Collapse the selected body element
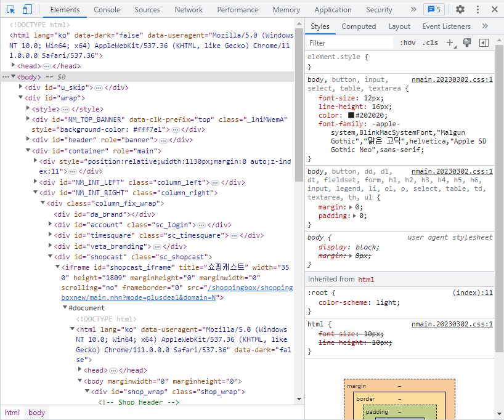This screenshot has height=420, width=504. pyautogui.click(x=13, y=76)
